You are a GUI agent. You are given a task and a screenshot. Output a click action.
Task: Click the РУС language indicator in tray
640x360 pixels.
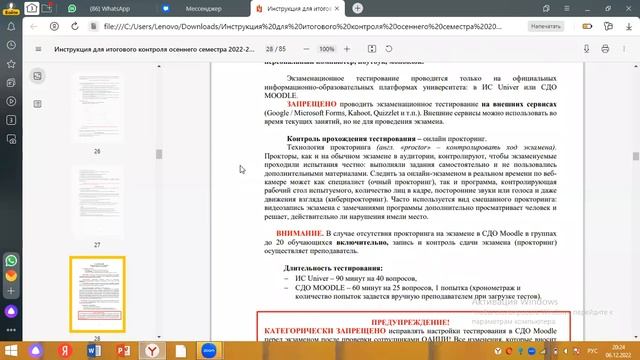[592, 351]
